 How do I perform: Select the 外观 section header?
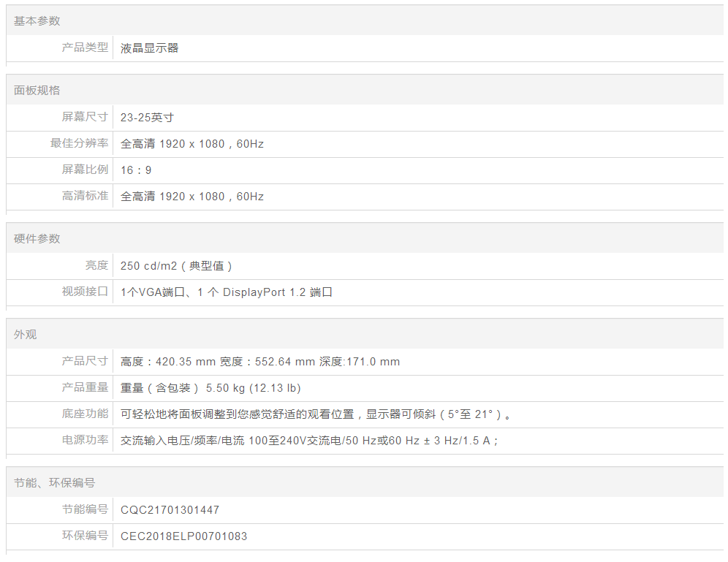26,335
